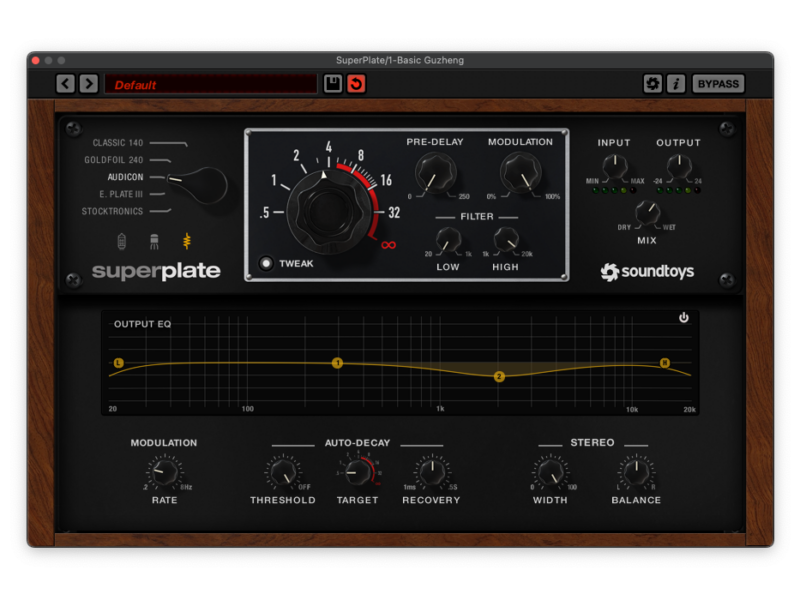The height and width of the screenshot is (600, 800).
Task: Click the auto-decay TARGET knob
Action: click(357, 472)
